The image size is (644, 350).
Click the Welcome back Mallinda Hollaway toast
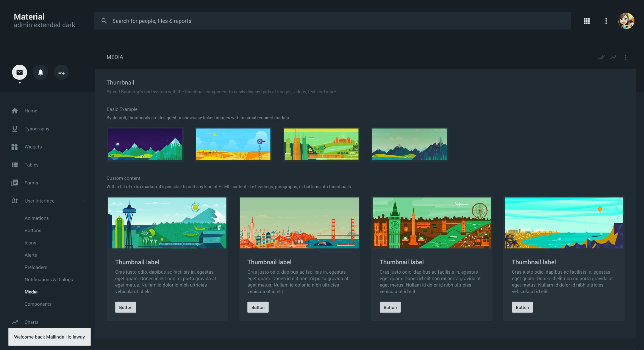tap(49, 337)
